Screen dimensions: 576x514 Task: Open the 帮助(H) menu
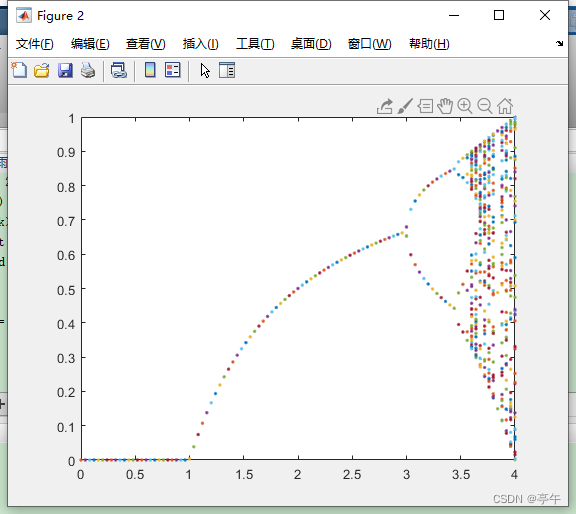429,44
